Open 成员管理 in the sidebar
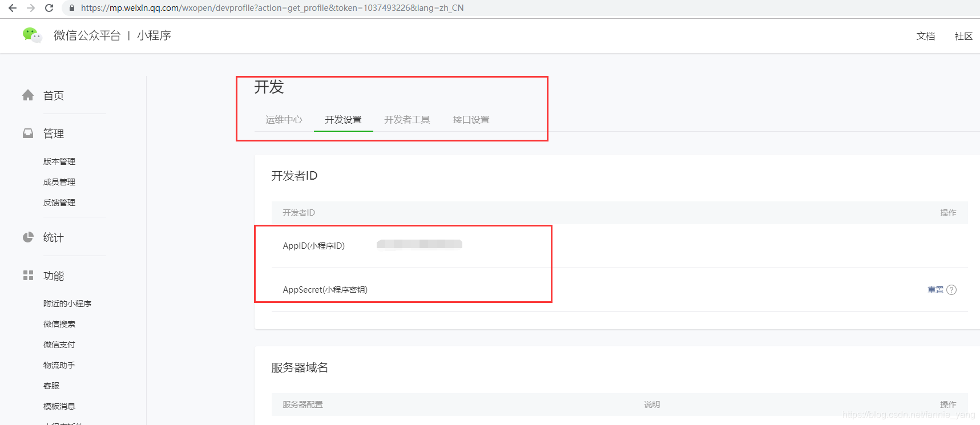Viewport: 980px width, 425px height. (x=59, y=182)
